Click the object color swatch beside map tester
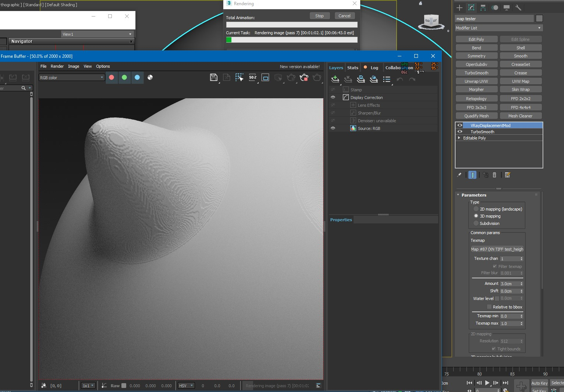The width and height of the screenshot is (564, 392). (x=539, y=18)
